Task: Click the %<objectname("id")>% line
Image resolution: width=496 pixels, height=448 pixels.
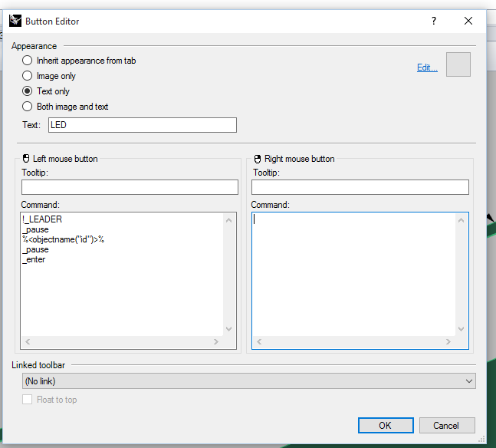Action: pos(64,239)
